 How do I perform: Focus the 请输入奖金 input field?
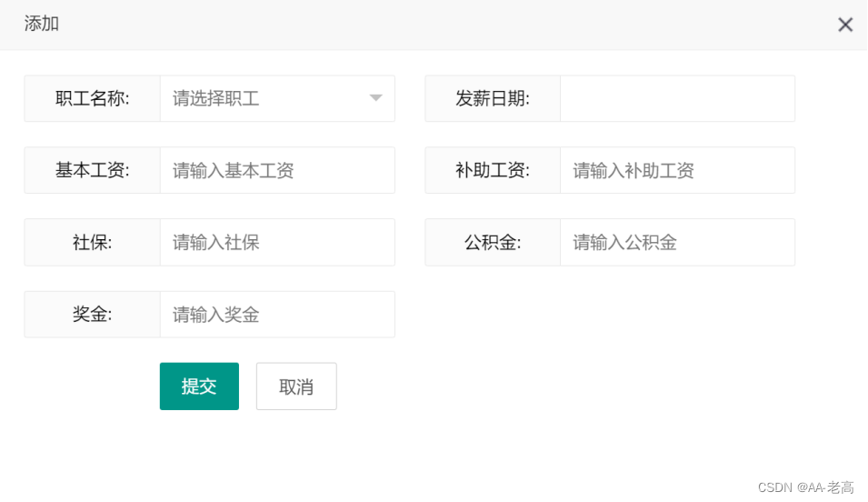click(277, 314)
